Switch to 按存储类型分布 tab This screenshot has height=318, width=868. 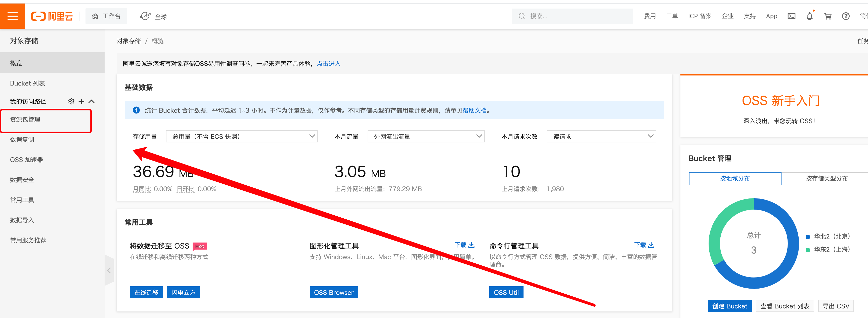(x=827, y=179)
